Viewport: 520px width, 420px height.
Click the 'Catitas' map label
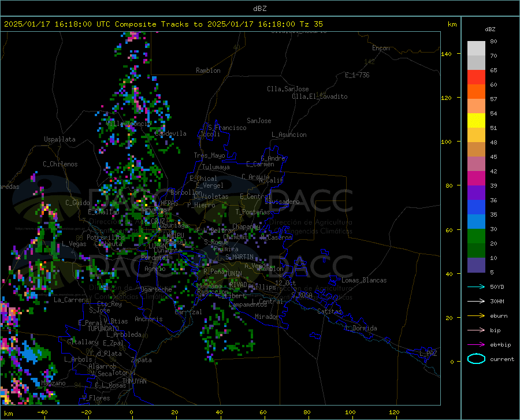tap(329, 311)
